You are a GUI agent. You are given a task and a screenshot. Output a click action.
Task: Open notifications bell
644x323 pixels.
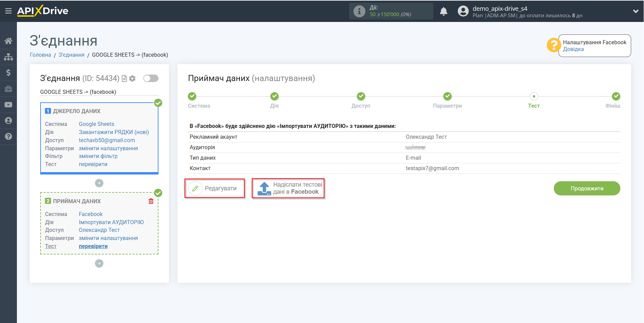point(444,11)
